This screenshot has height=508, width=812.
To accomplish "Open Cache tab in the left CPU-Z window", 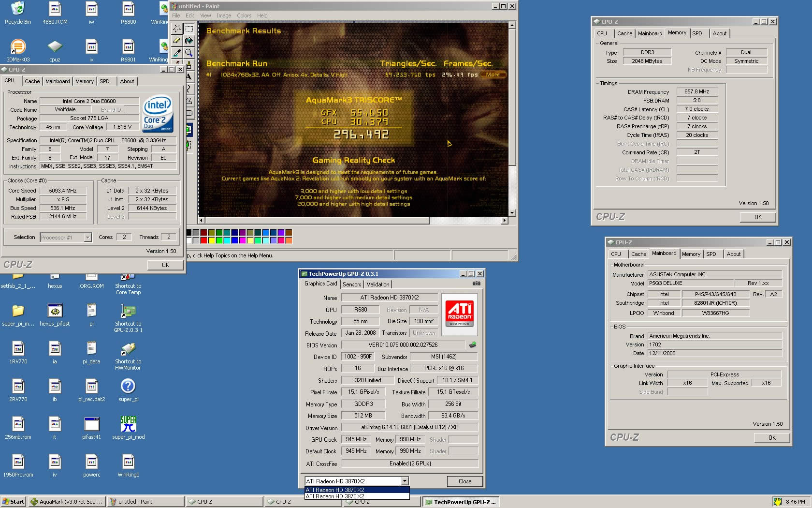I will point(32,81).
